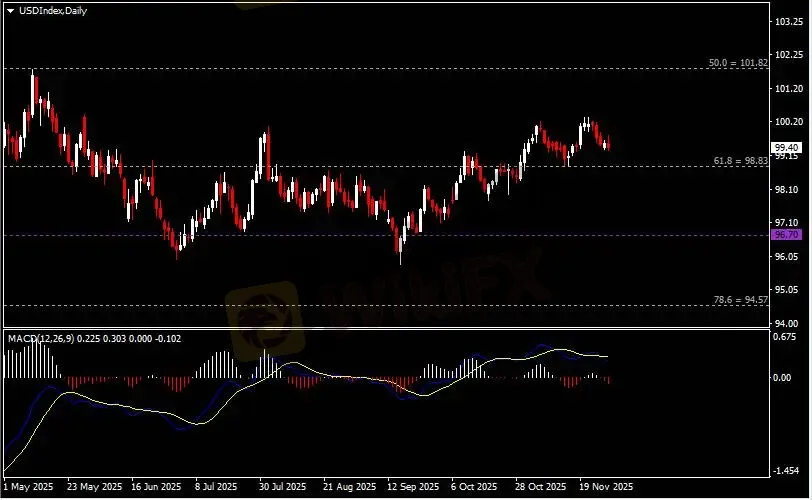
Task: Click the 30 Jul 2025 date label
Action: pos(283,487)
